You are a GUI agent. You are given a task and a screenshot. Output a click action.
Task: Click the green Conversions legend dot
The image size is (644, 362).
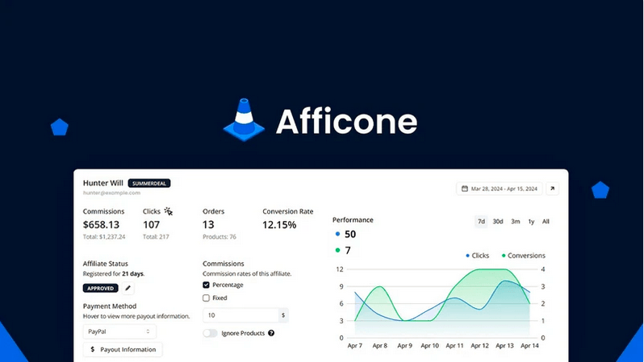tap(504, 256)
